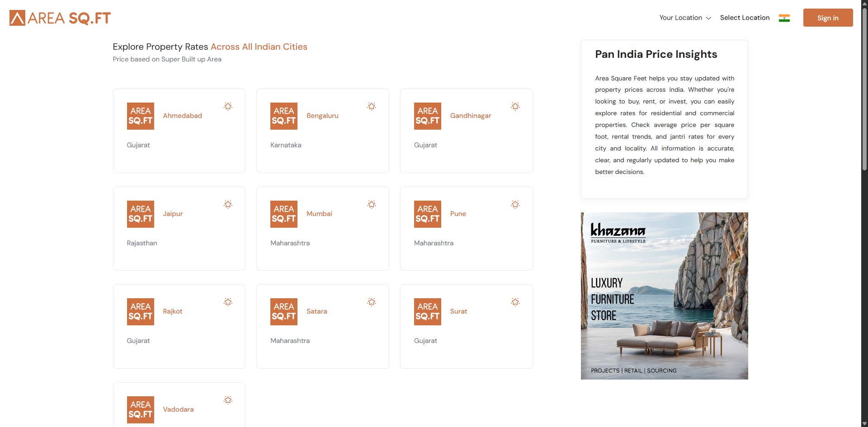Click the badge icon on Pune card
Image resolution: width=868 pixels, height=427 pixels.
(515, 204)
